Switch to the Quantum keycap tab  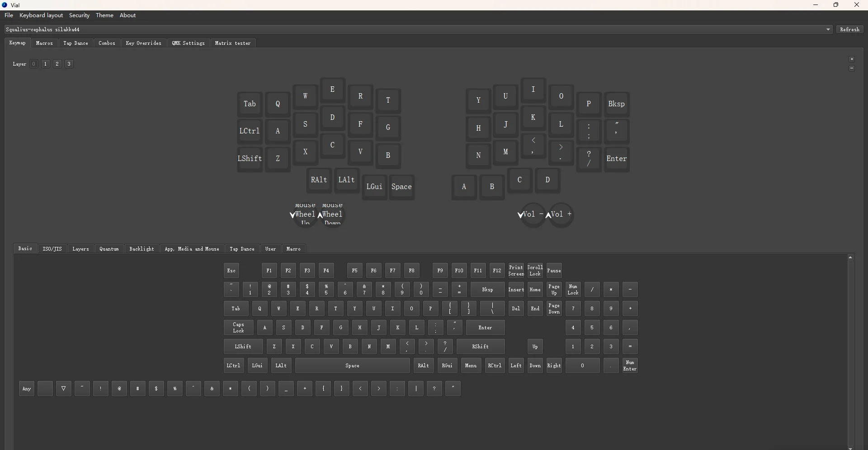(x=108, y=249)
